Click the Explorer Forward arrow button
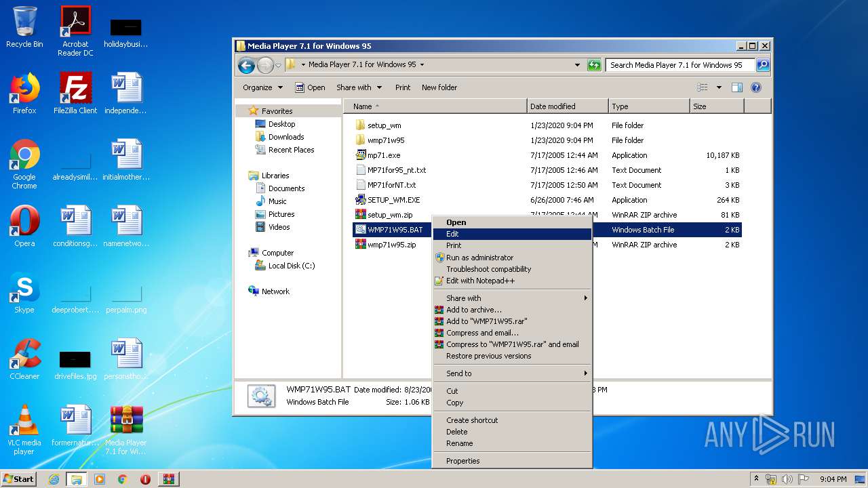868x488 pixels. (265, 65)
